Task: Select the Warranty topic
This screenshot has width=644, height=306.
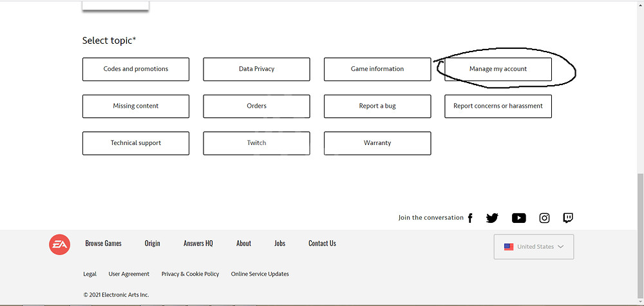Action: click(377, 143)
